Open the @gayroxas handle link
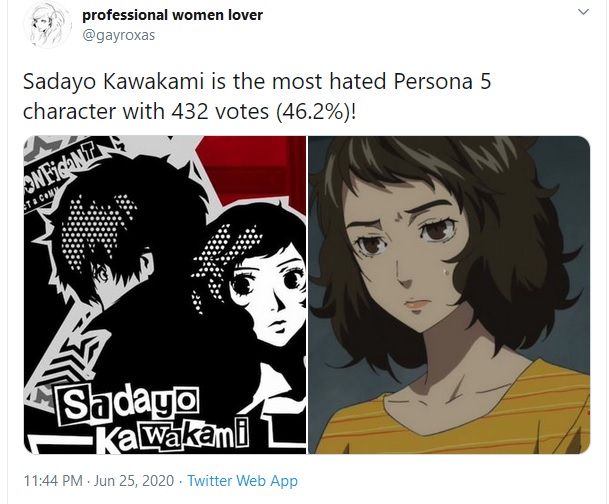609x504 pixels. (118, 35)
